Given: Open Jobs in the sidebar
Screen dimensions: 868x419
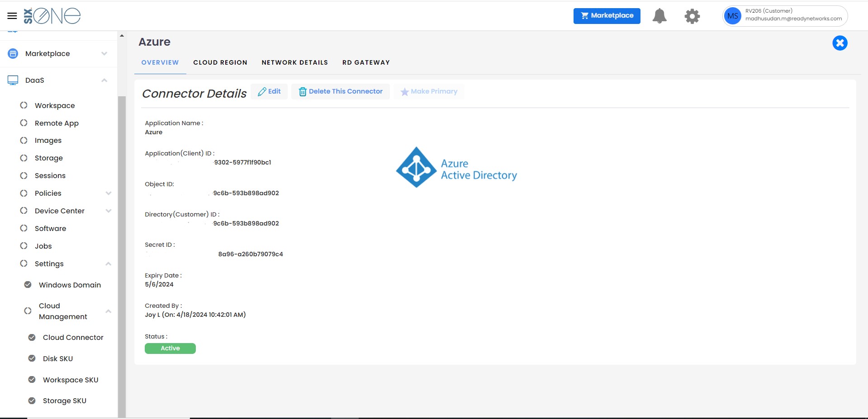Looking at the screenshot, I should (x=43, y=246).
